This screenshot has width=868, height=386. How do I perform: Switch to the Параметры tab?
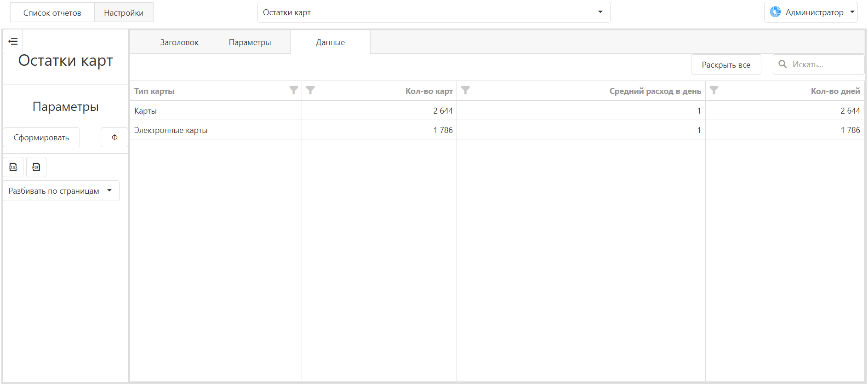tap(250, 42)
